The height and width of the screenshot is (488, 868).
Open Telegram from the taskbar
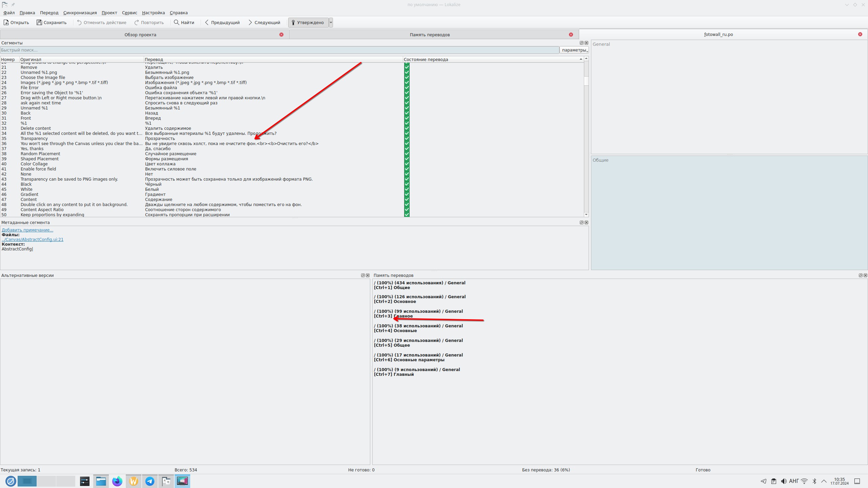(x=150, y=481)
